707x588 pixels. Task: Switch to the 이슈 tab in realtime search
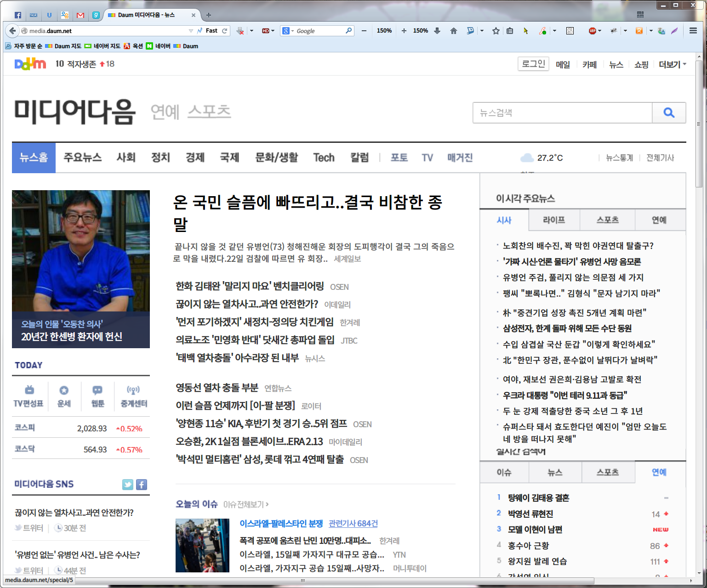click(x=504, y=472)
